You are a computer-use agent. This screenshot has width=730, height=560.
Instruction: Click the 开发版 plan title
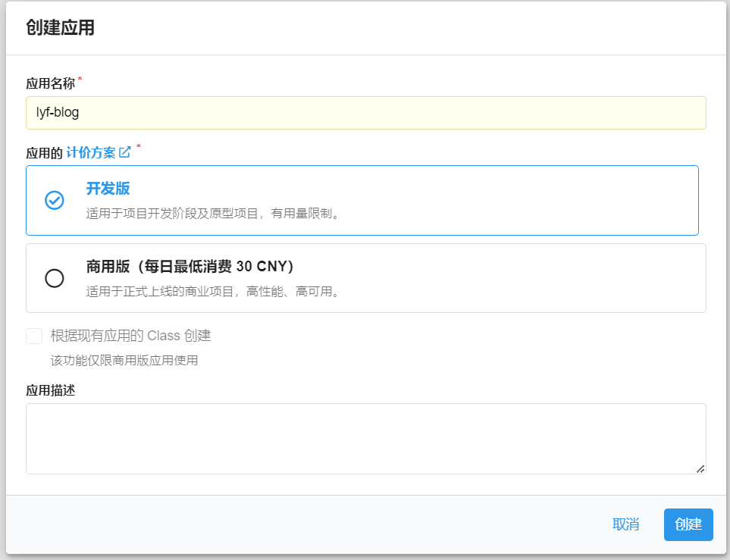point(108,189)
